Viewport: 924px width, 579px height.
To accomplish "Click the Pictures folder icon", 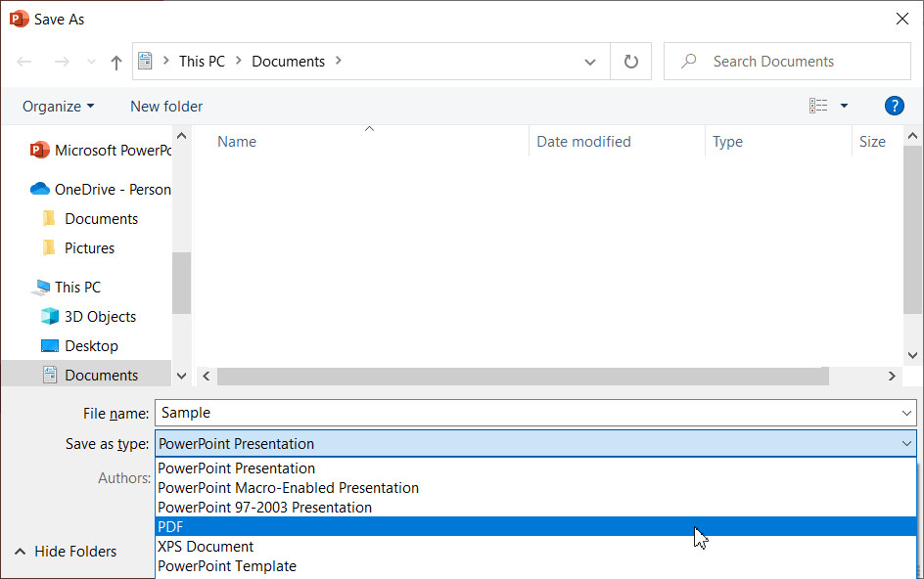I will click(x=50, y=248).
